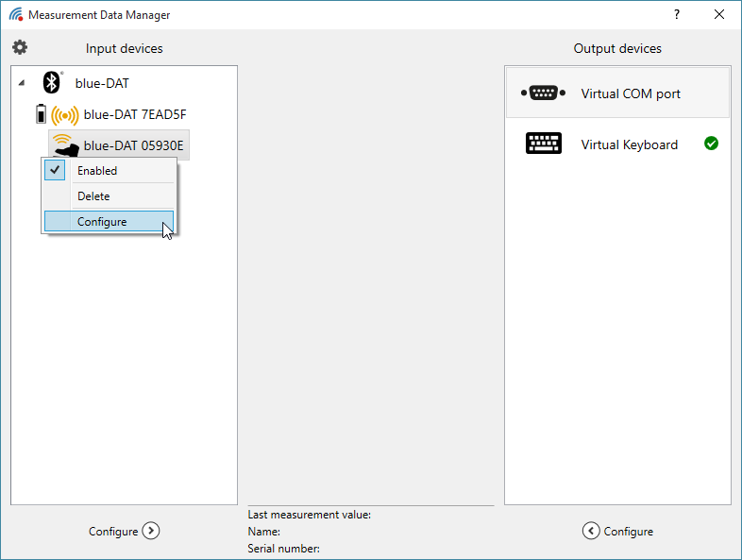
Task: Open help with the question mark button
Action: 676,15
